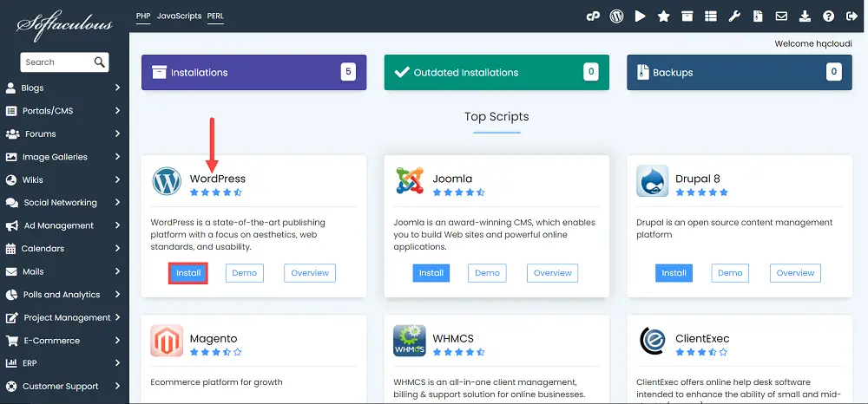Click the help question mark icon
The width and height of the screenshot is (868, 404).
pos(828,16)
